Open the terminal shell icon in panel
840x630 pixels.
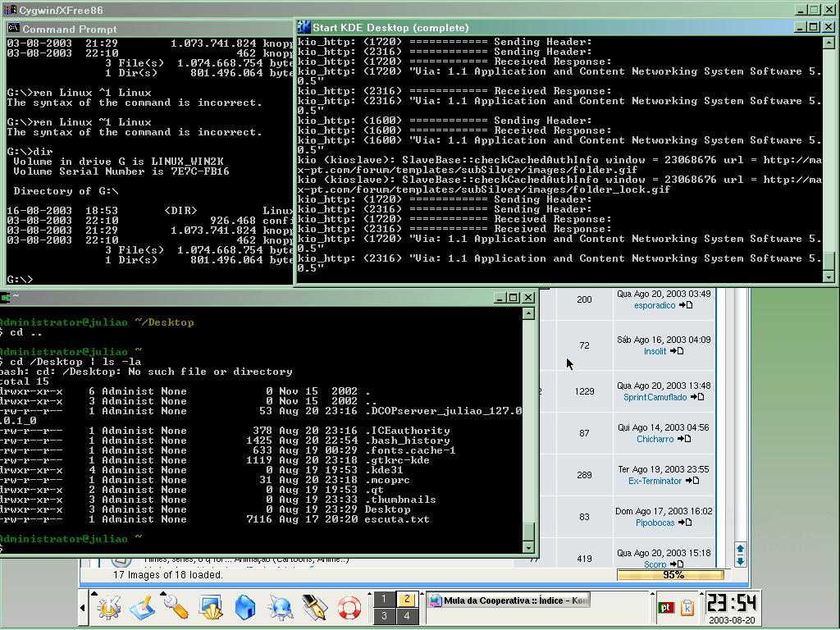coord(211,608)
